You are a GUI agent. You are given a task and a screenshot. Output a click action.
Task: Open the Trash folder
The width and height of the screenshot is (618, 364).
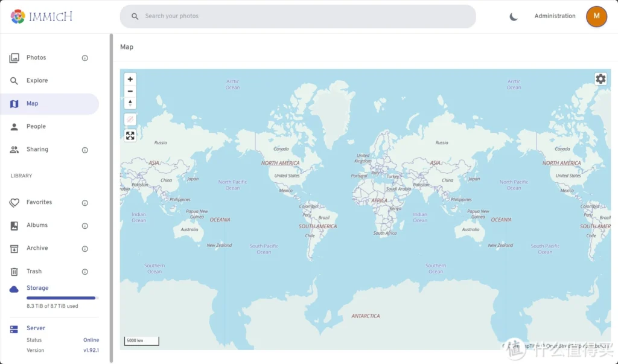click(x=34, y=272)
